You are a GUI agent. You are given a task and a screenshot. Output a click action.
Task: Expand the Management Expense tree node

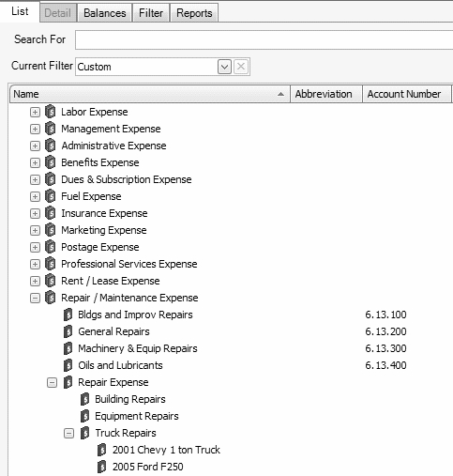pos(35,129)
